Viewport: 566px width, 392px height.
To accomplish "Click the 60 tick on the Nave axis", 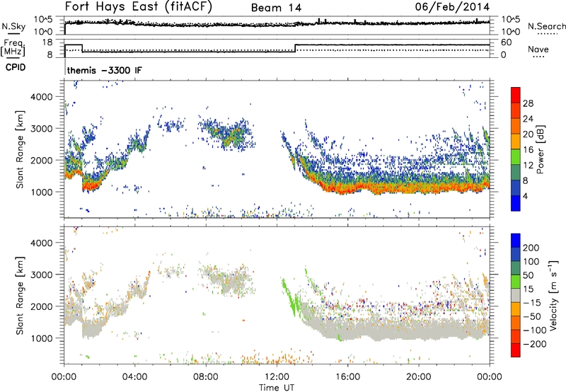I will (507, 42).
